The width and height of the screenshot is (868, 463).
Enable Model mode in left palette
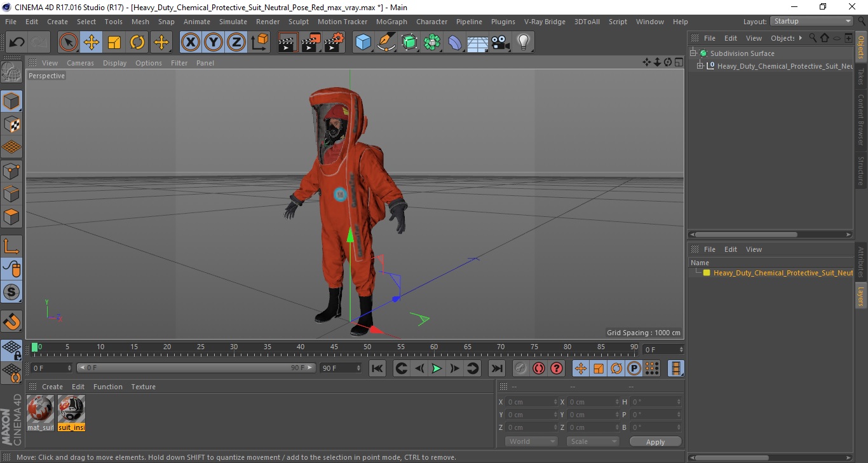tap(11, 101)
